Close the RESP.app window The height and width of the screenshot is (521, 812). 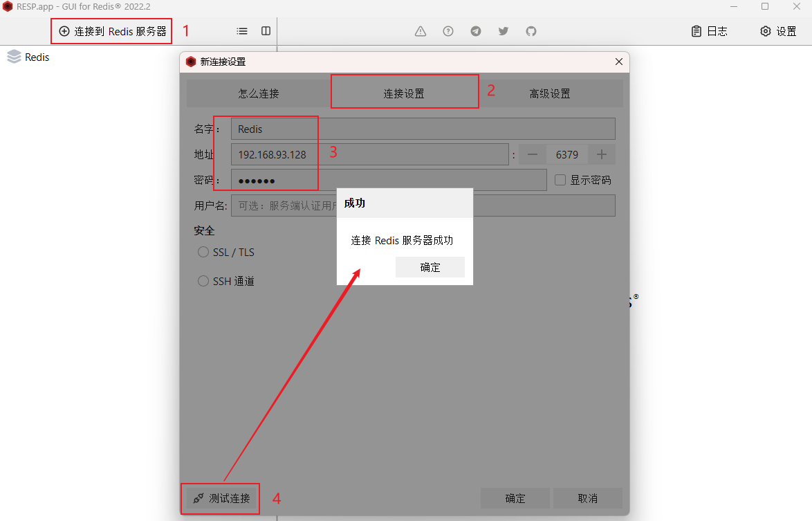(797, 7)
